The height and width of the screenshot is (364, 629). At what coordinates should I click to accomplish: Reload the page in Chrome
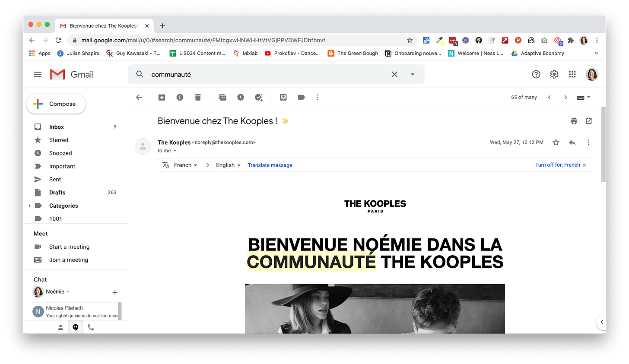(58, 40)
